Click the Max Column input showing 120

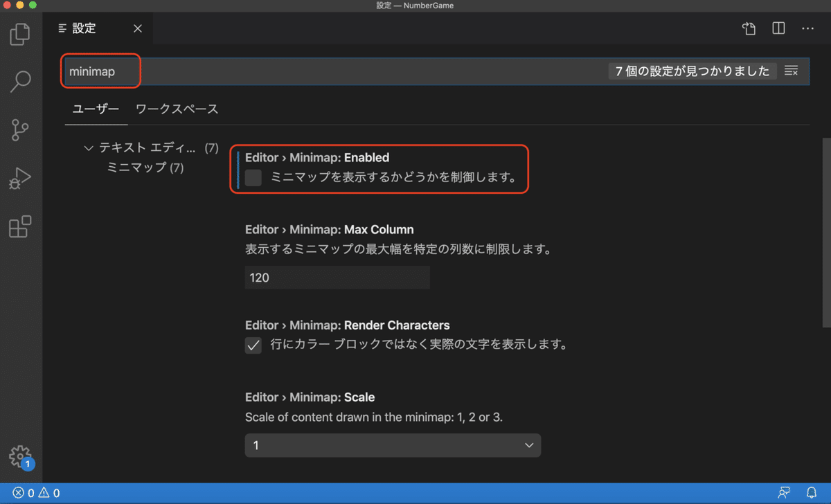[x=337, y=278]
